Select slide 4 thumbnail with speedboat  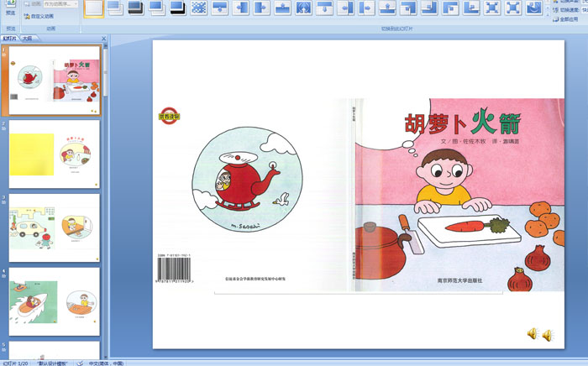click(55, 301)
